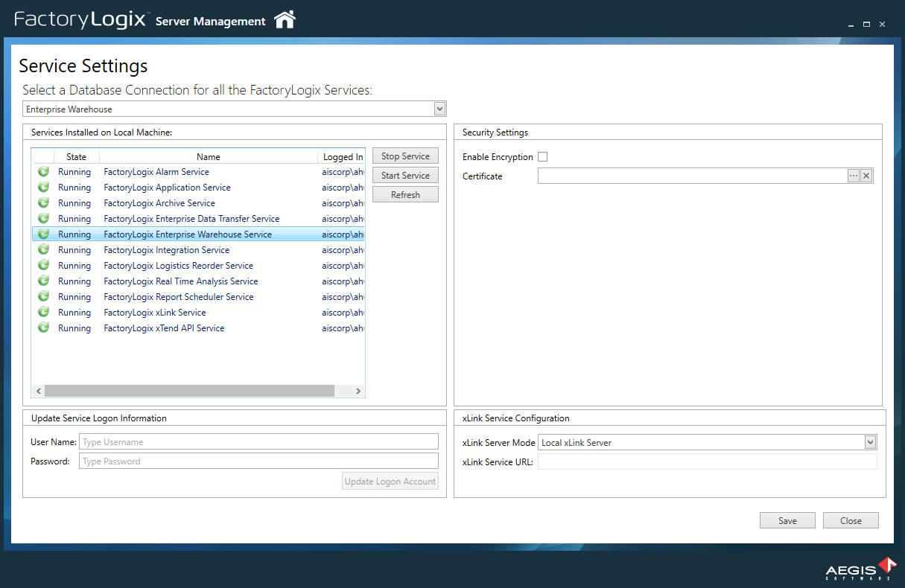Screen dimensions: 905x588
Task: Click the User Name input field
Action: [x=258, y=441]
